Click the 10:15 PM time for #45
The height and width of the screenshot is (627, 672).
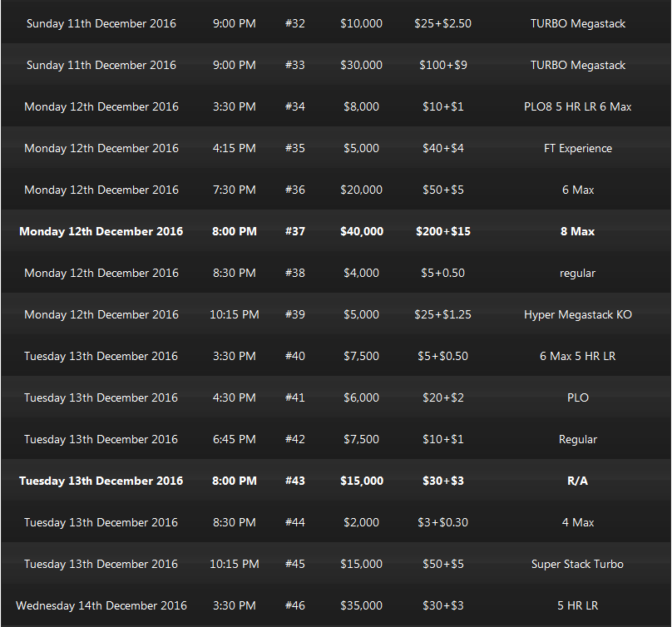click(x=234, y=564)
